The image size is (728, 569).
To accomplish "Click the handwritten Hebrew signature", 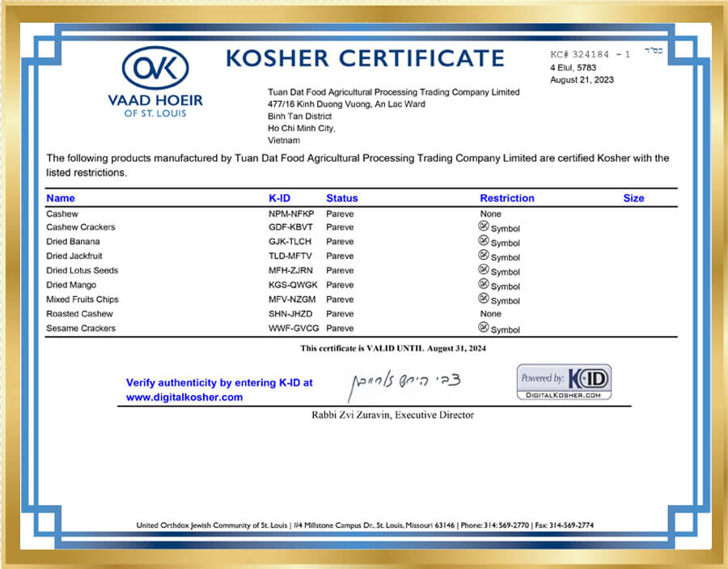I will (x=404, y=384).
